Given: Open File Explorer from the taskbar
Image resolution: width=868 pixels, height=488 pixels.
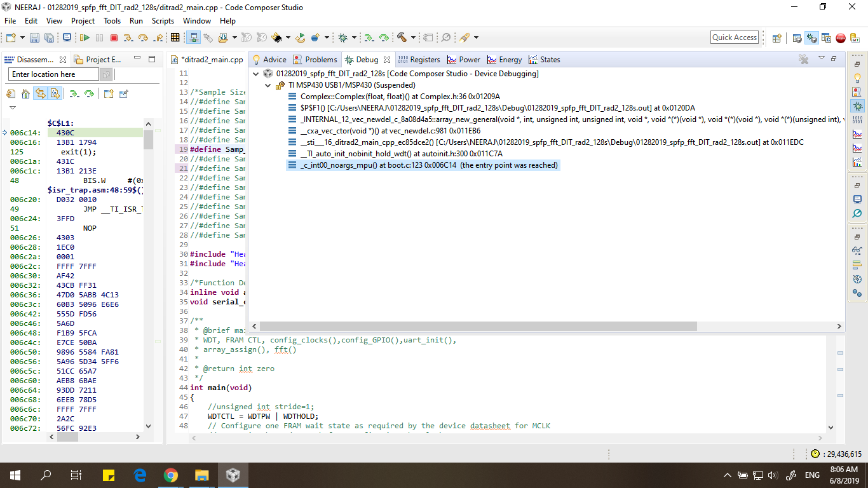Looking at the screenshot, I should [201, 475].
